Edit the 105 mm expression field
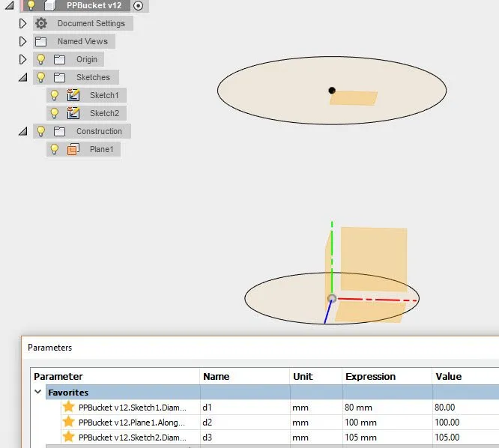499x448 pixels. 387,438
